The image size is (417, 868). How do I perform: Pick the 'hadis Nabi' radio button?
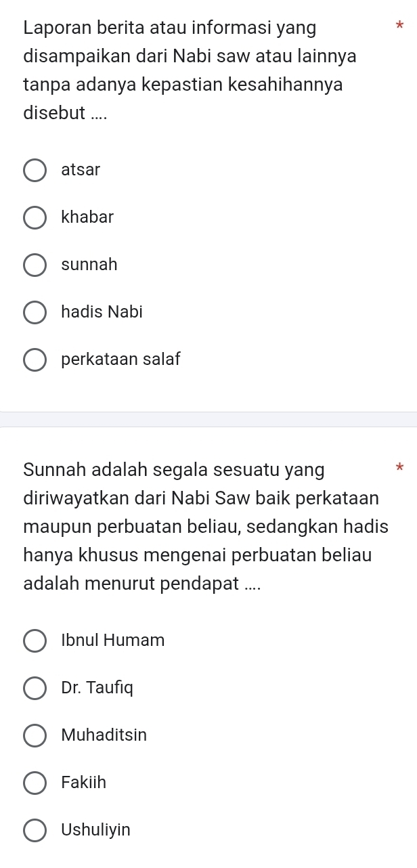pos(35,313)
